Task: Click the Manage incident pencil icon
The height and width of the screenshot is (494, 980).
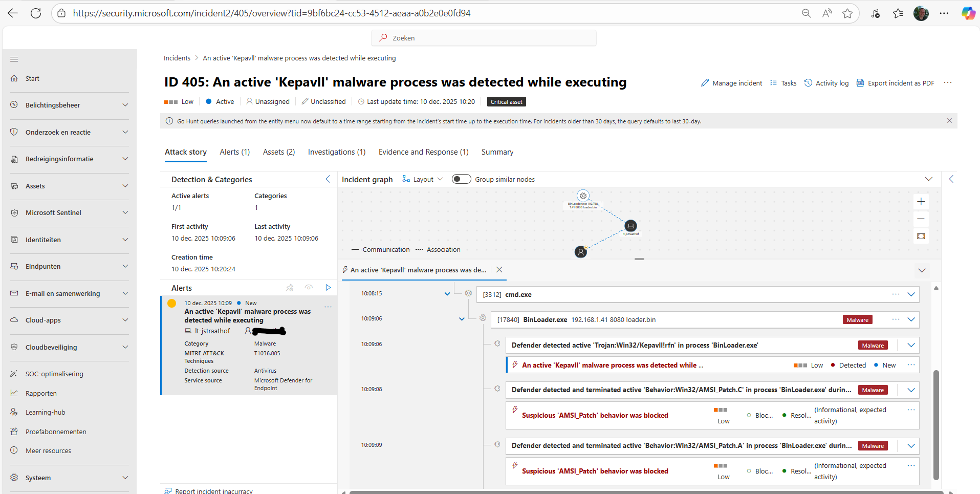Action: coord(705,83)
